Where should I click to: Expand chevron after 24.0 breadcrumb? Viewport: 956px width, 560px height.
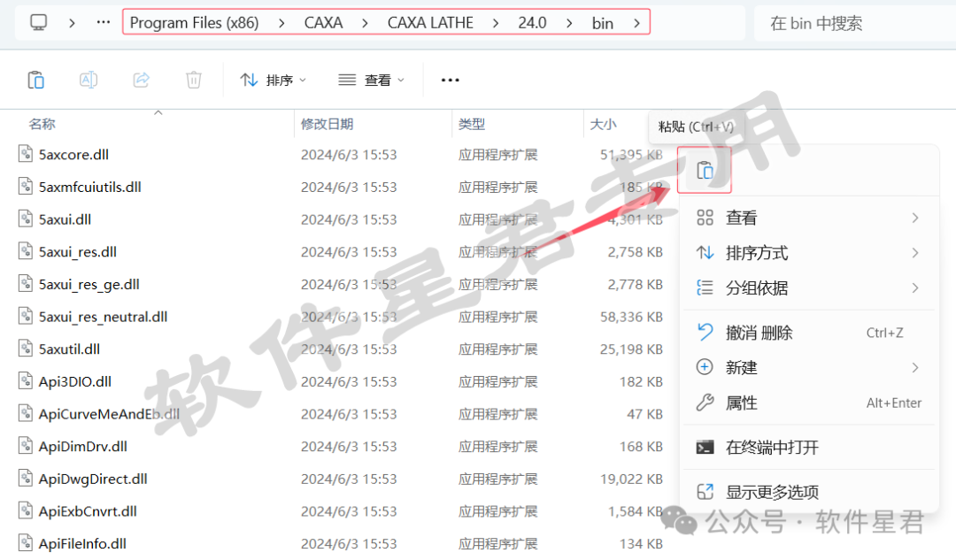(x=569, y=23)
